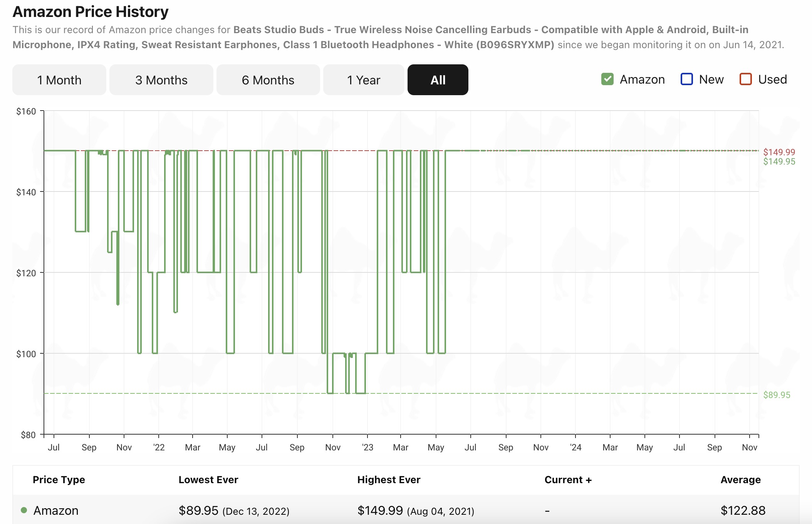Screen dimensions: 812x524
Task: Click the New legend label
Action: point(711,79)
